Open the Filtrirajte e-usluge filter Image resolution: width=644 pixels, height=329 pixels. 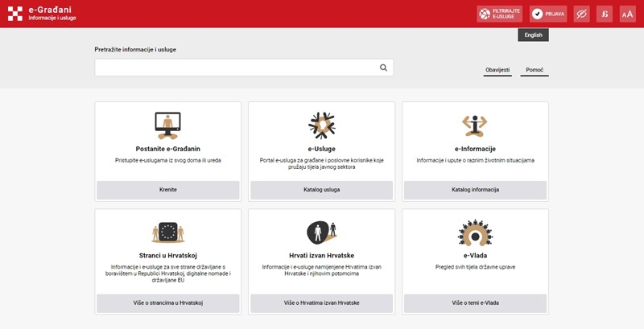tap(499, 14)
